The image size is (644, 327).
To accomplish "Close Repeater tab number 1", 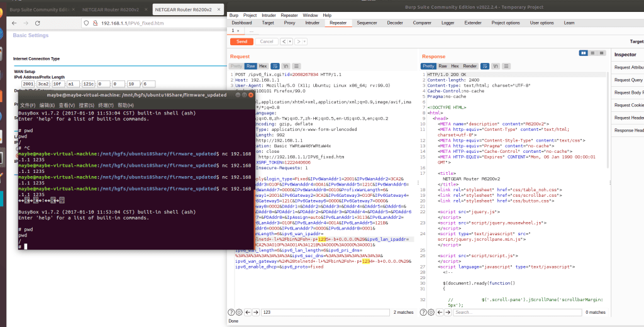I will pos(238,31).
